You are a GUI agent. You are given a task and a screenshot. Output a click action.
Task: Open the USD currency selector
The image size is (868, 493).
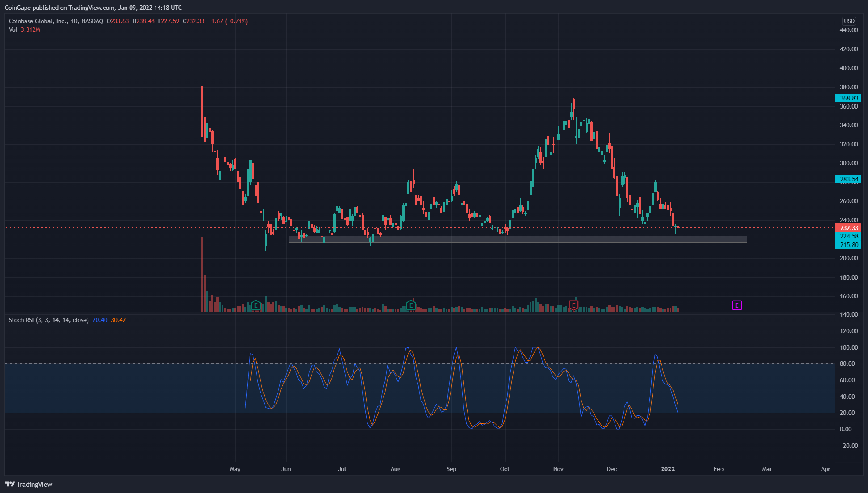(x=849, y=21)
